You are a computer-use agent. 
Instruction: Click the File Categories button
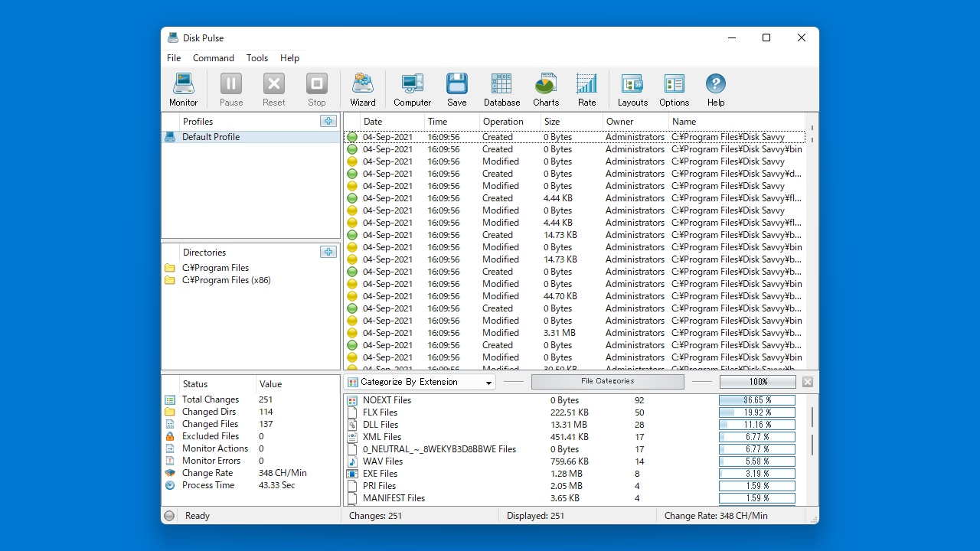click(x=607, y=382)
